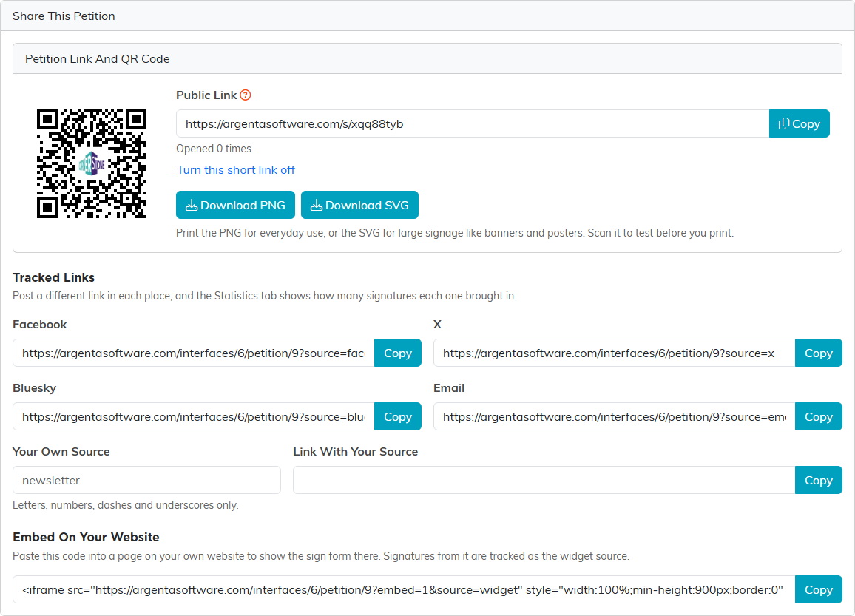Select the embed iframe code field

[404, 589]
